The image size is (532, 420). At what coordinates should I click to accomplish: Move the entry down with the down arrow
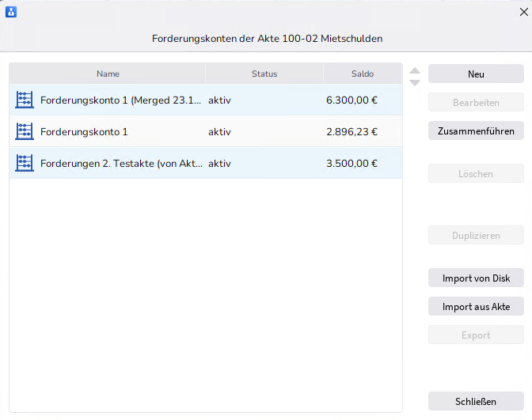[415, 82]
